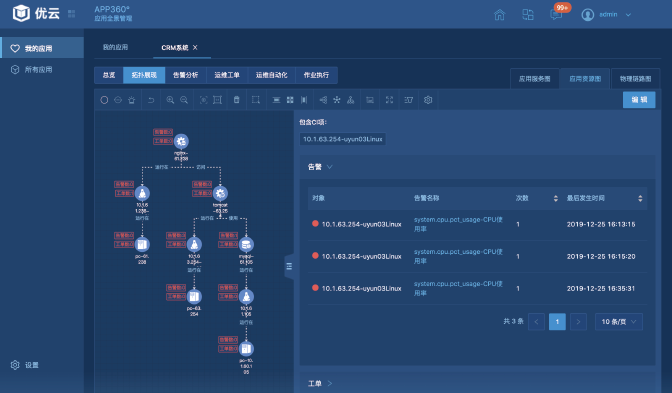Switch to 我的应用 tab
Screen dimensions: 672x393
[115, 47]
